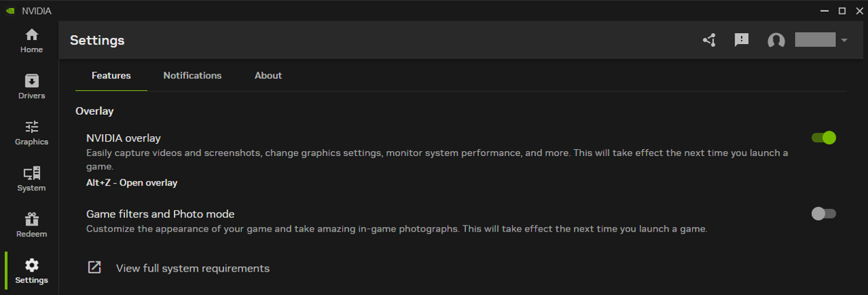The image size is (868, 295).
Task: Open the Graphics sliders icon
Action: click(32, 127)
